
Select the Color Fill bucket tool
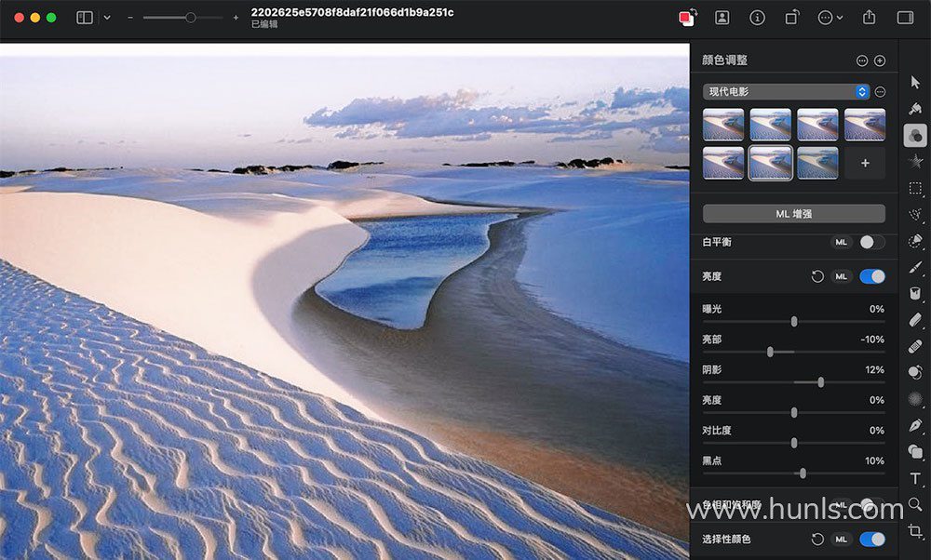pyautogui.click(x=915, y=294)
